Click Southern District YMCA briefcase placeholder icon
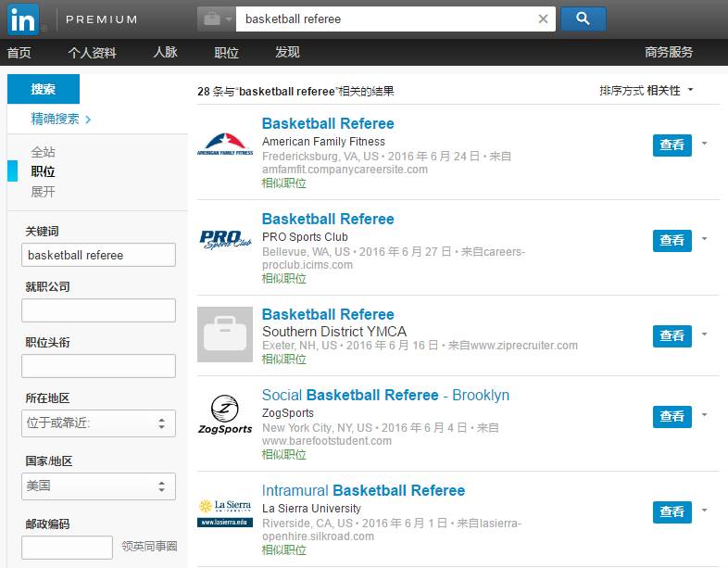This screenshot has height=568, width=728. 225,334
